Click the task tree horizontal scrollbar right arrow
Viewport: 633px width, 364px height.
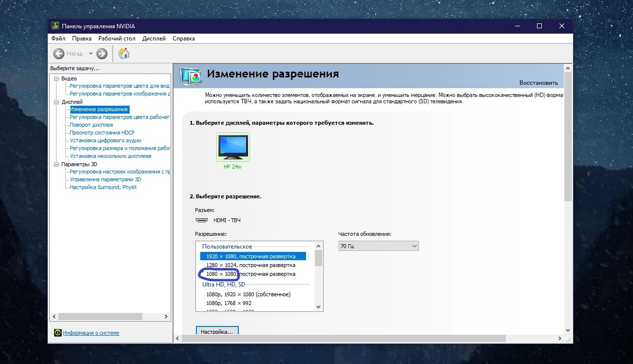click(x=166, y=316)
